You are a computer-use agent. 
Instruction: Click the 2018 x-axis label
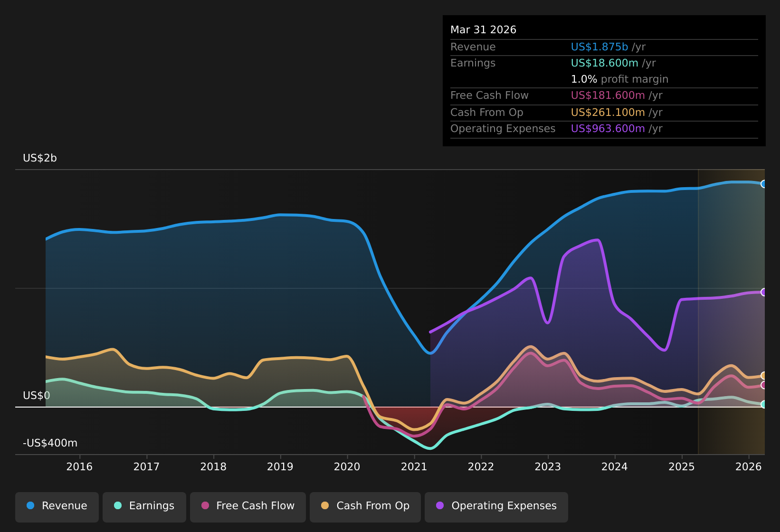[x=213, y=467]
